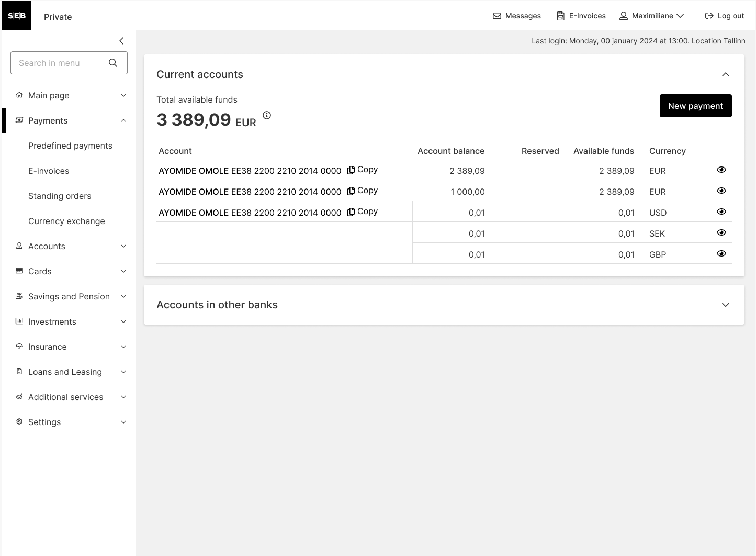This screenshot has height=556, width=756.
Task: Open E-Invoices document icon in header
Action: pyautogui.click(x=561, y=16)
